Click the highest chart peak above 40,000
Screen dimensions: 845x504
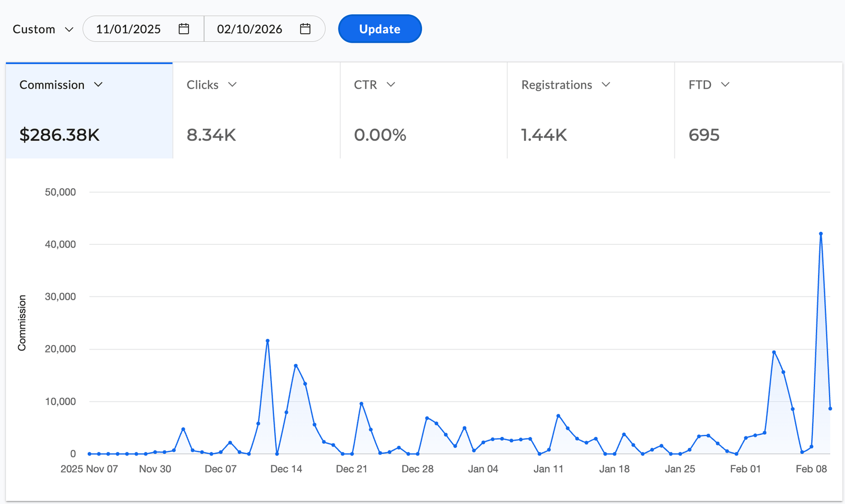[x=821, y=234]
